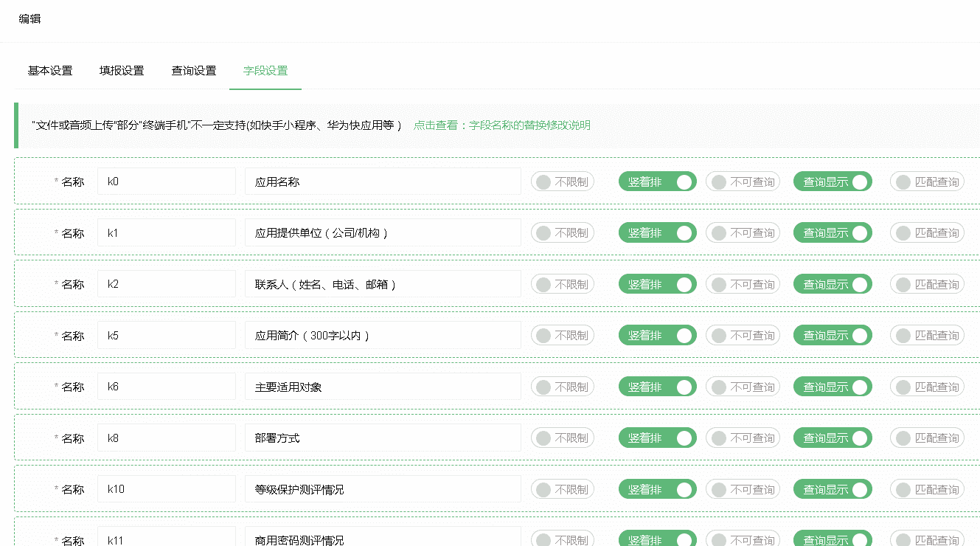
Task: Go to the 查询设置 tab
Action: click(194, 71)
